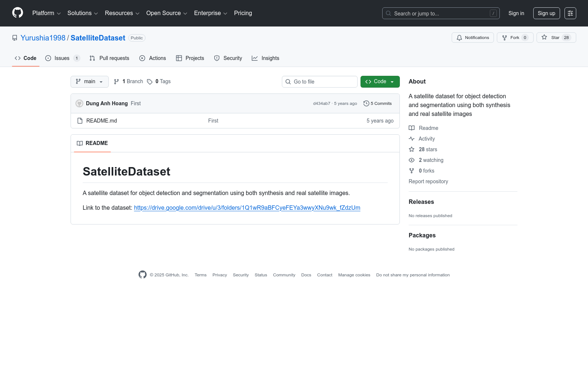
Task: Click Report repository link
Action: (x=428, y=181)
